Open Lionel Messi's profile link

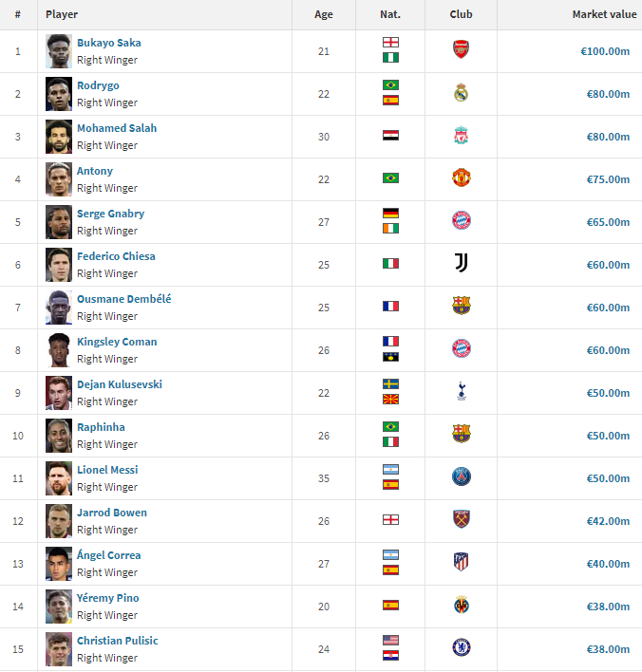(107, 470)
